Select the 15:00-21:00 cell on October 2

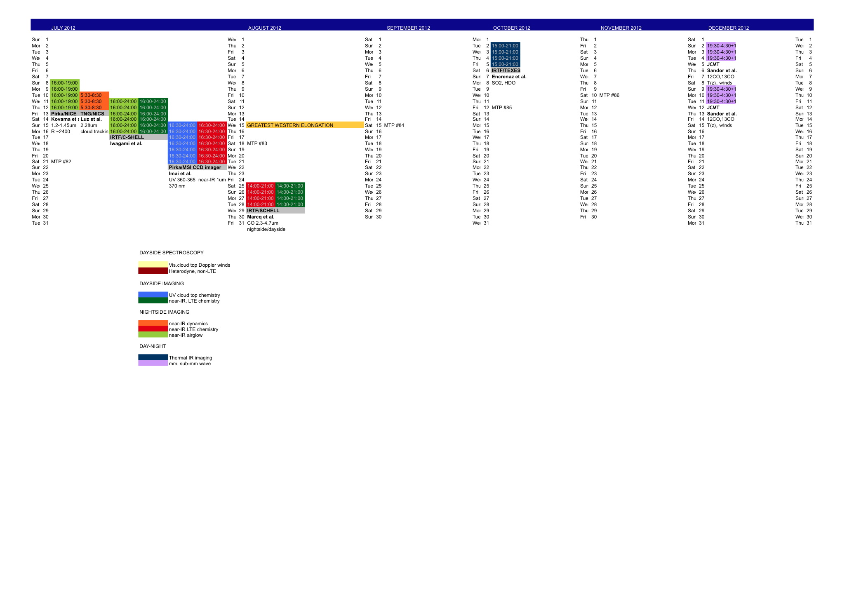point(505,46)
